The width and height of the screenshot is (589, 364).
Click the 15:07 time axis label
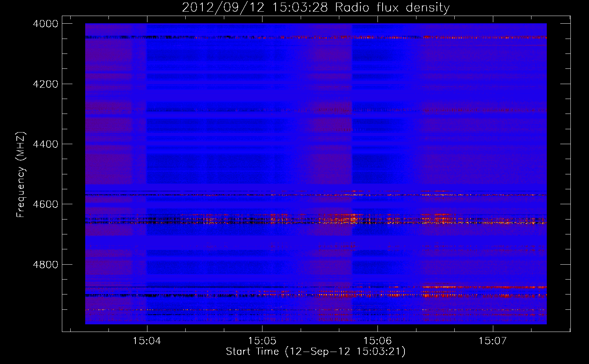click(493, 341)
